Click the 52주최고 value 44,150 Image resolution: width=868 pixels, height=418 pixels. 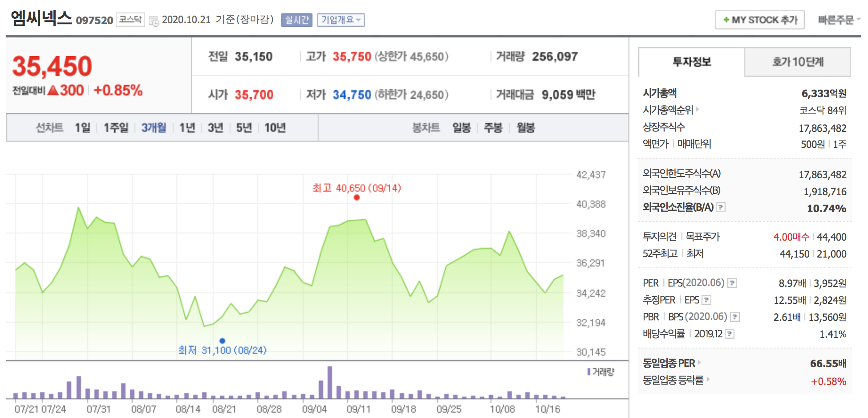[795, 254]
